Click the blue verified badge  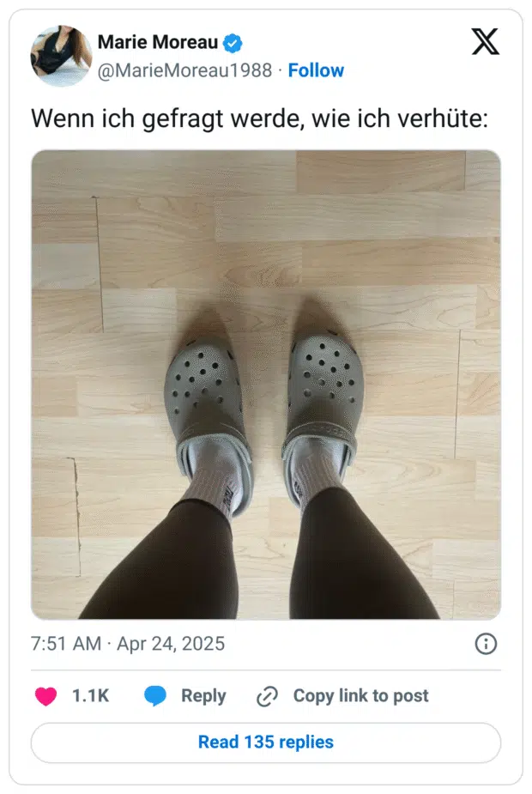(233, 43)
